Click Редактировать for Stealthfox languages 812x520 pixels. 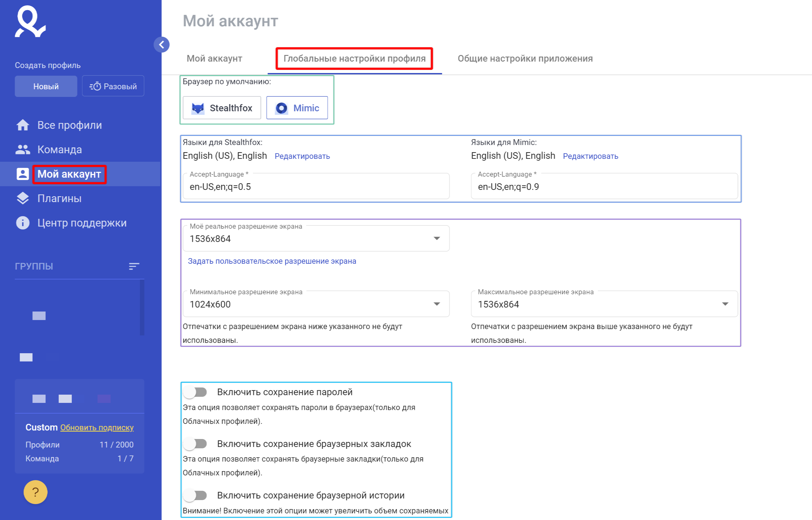[x=302, y=156]
